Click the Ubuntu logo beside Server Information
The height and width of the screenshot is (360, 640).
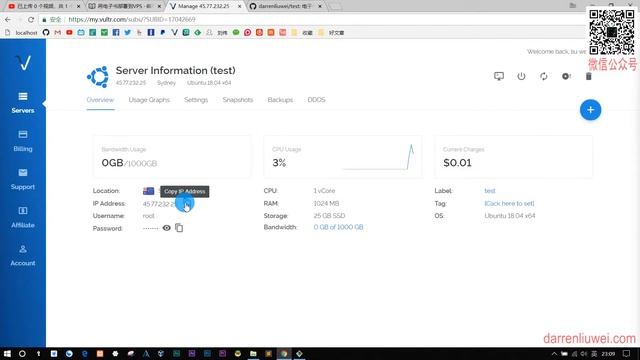click(98, 76)
